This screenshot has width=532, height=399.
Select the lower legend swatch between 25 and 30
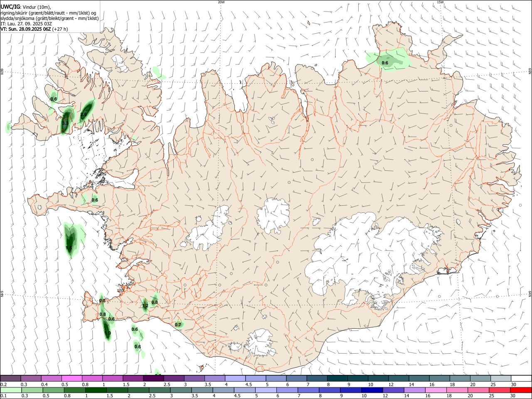pos(500,390)
